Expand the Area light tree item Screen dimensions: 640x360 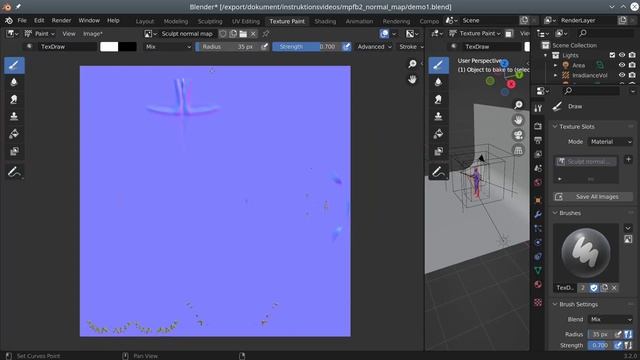pyautogui.click(x=555, y=65)
